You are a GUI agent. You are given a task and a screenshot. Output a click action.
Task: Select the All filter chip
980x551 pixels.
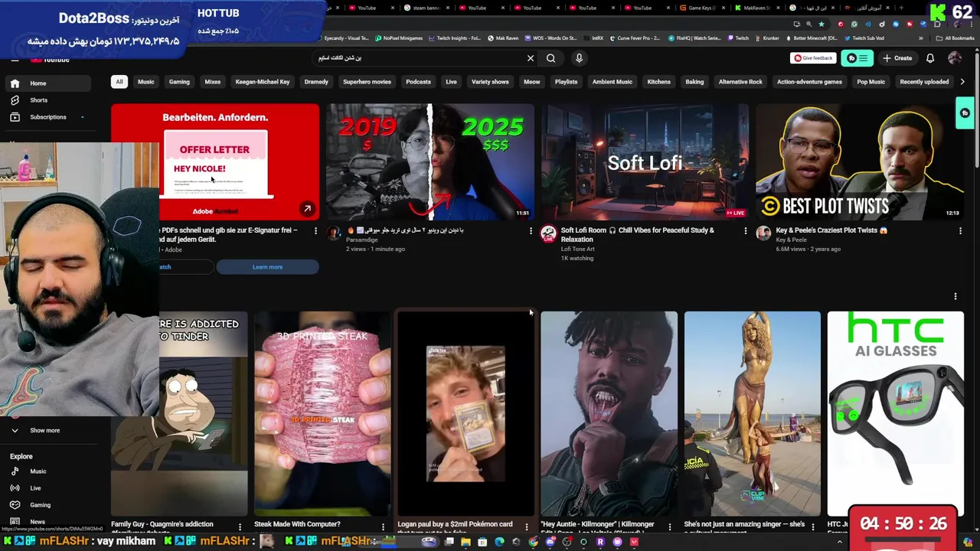[119, 82]
